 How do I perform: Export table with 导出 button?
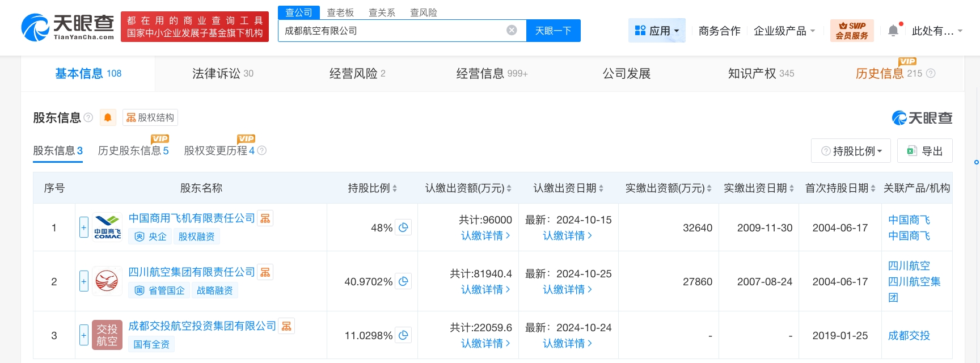(x=924, y=151)
